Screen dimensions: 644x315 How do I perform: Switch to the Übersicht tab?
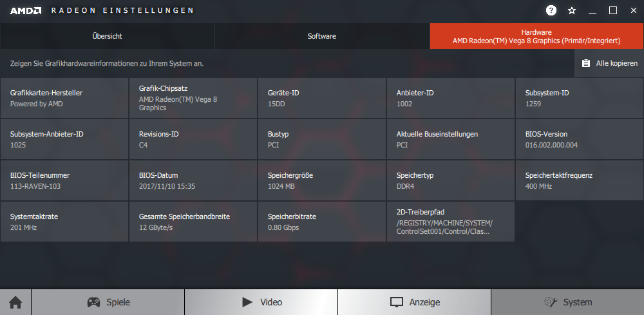tap(107, 36)
